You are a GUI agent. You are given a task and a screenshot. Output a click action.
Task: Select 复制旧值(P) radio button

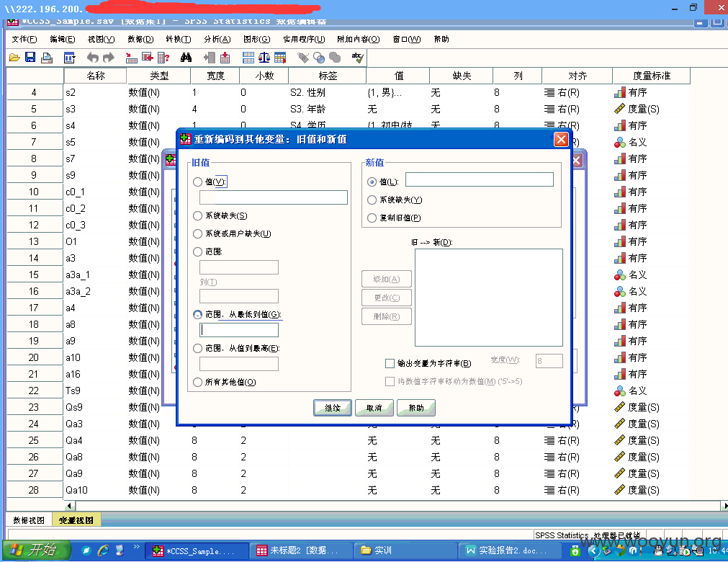(x=372, y=218)
